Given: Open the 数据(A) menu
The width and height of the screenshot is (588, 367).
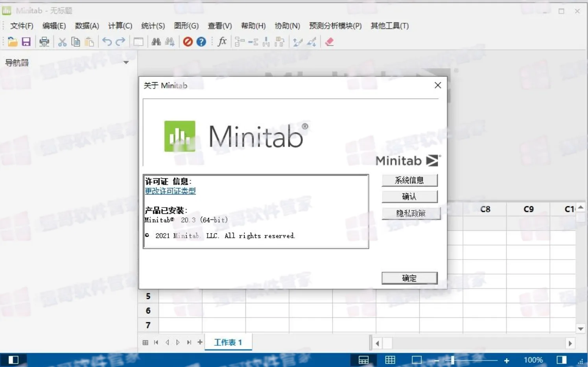Looking at the screenshot, I should click(x=87, y=26).
